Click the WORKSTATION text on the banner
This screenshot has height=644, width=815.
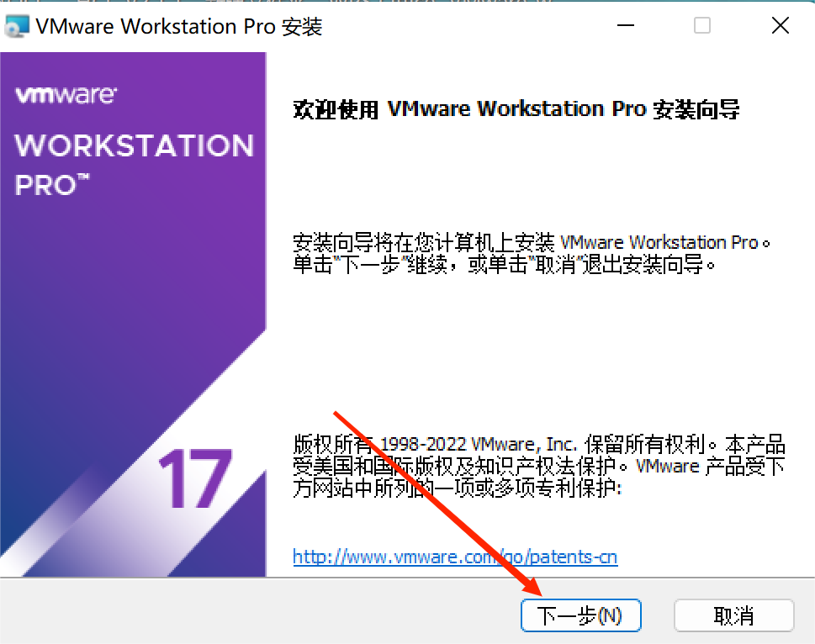pos(134,145)
